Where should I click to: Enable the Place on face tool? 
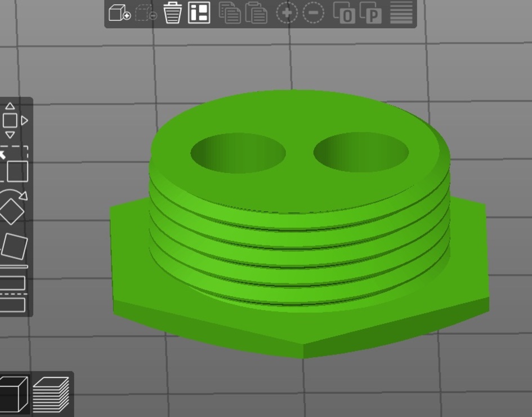[x=14, y=246]
